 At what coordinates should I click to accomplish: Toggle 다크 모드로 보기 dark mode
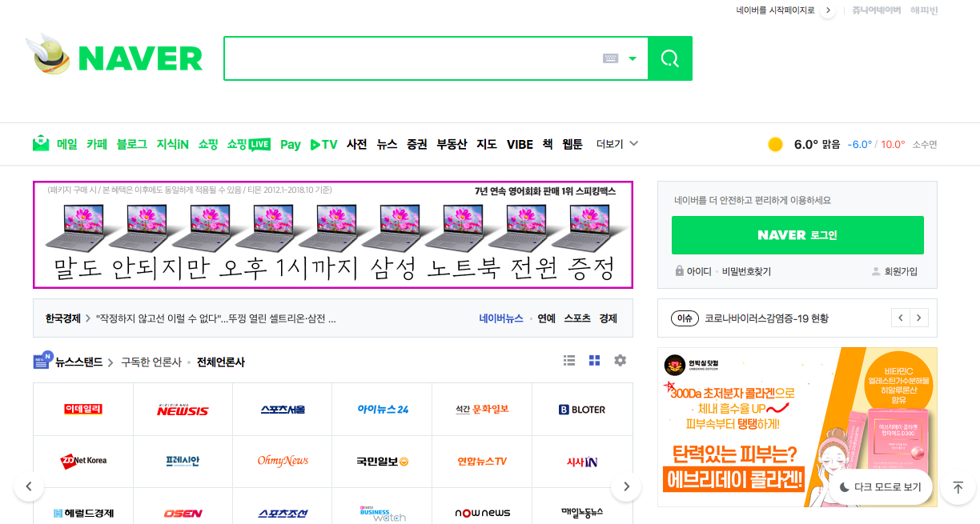coord(881,487)
